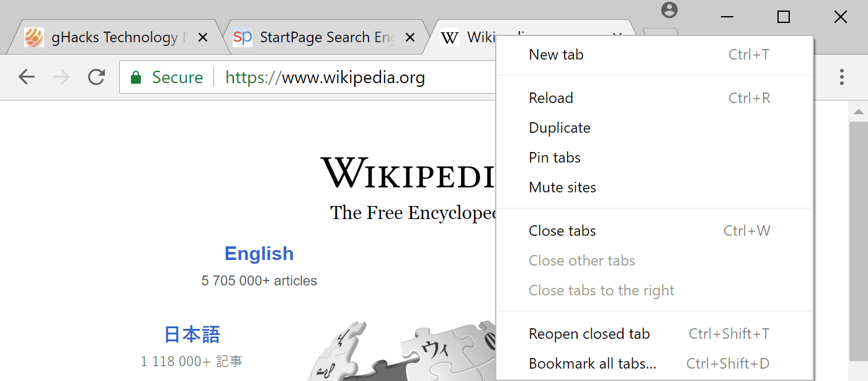Click Reopen closed tab option
Image resolution: width=868 pixels, height=381 pixels.
coord(589,334)
